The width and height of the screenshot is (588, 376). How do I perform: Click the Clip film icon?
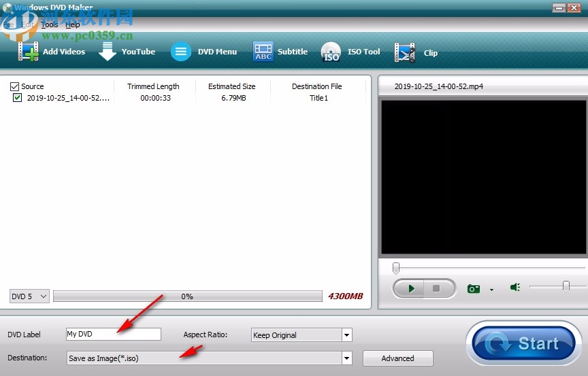click(x=405, y=53)
